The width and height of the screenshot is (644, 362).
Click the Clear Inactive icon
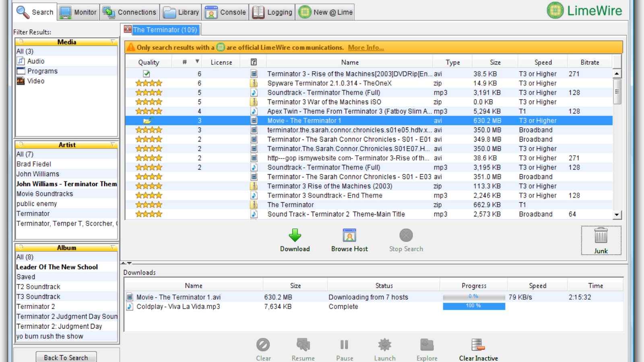click(x=478, y=345)
